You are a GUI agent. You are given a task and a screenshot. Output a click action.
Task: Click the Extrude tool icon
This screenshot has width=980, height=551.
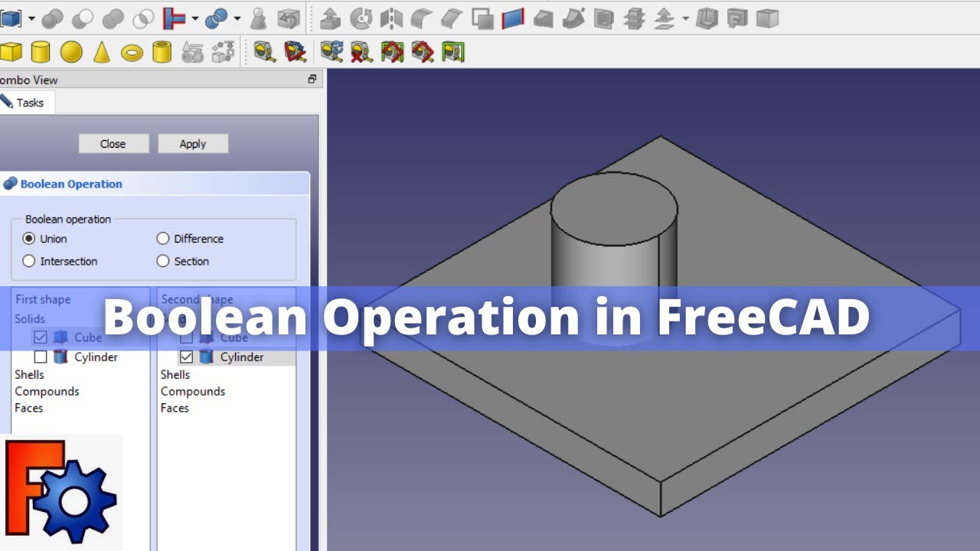click(330, 18)
